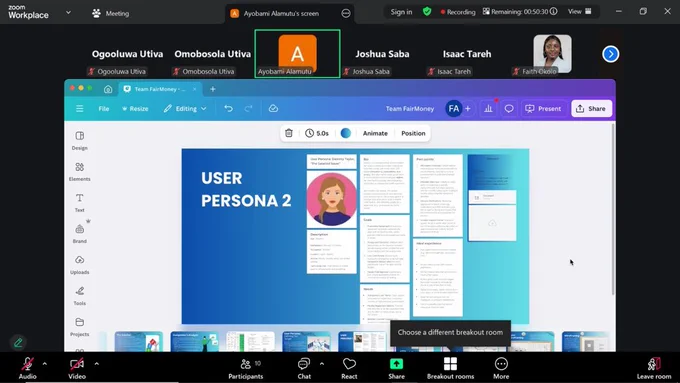680x383 pixels.
Task: Expand audio options caret
Action: pos(45,363)
